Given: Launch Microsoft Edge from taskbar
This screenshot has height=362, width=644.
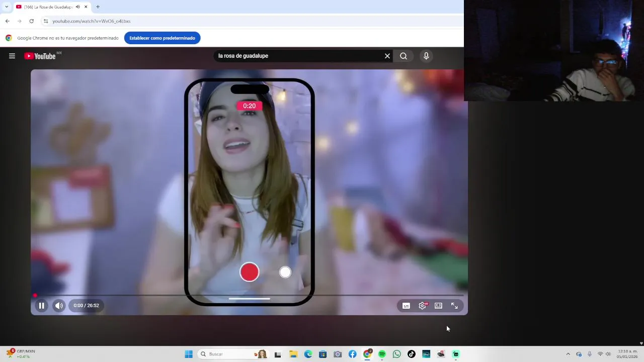Looking at the screenshot, I should tap(308, 354).
